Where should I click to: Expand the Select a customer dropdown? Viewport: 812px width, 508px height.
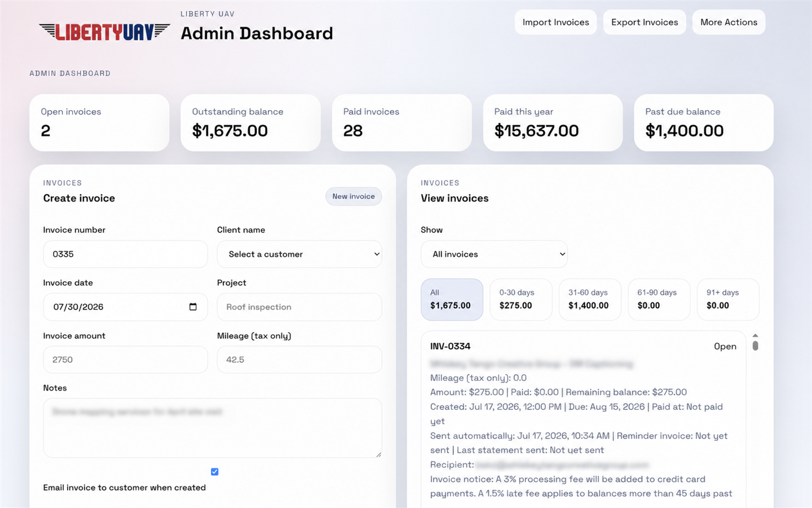(x=299, y=254)
